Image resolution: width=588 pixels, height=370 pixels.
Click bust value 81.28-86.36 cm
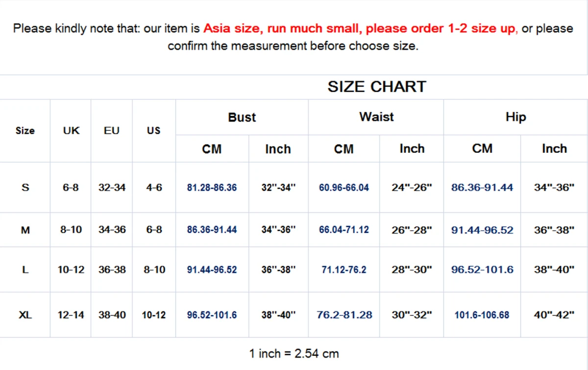point(212,187)
